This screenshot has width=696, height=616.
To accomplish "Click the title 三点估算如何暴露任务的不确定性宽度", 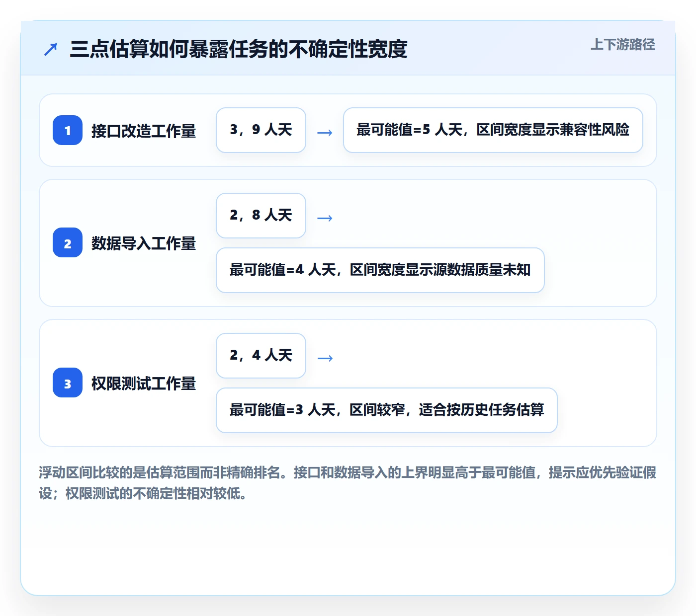I will (x=239, y=49).
